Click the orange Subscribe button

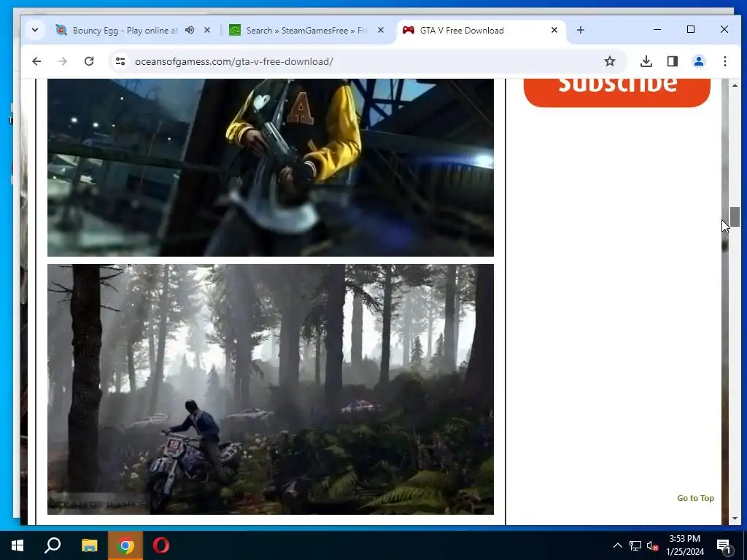click(x=617, y=93)
